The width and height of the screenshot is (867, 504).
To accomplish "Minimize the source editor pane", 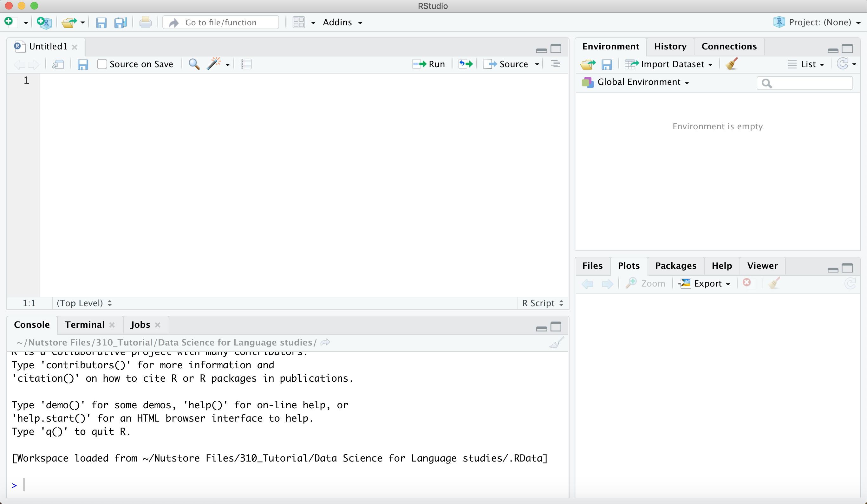I will pos(541,50).
